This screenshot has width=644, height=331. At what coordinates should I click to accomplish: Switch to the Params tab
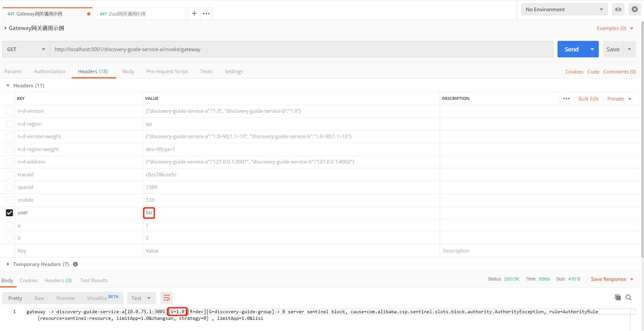13,71
